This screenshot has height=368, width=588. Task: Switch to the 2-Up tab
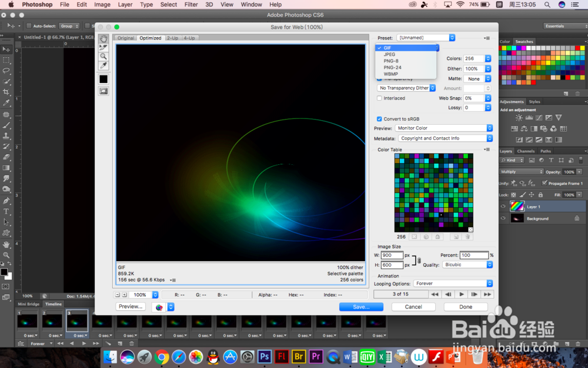172,38
